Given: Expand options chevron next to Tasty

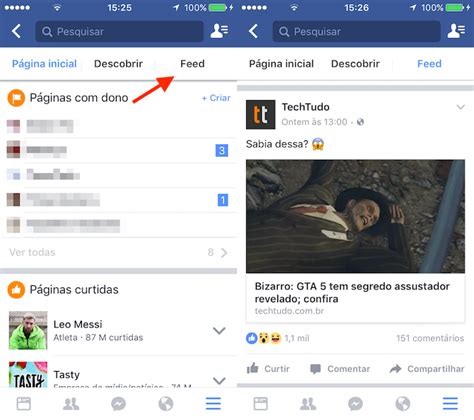Looking at the screenshot, I should pos(219,380).
